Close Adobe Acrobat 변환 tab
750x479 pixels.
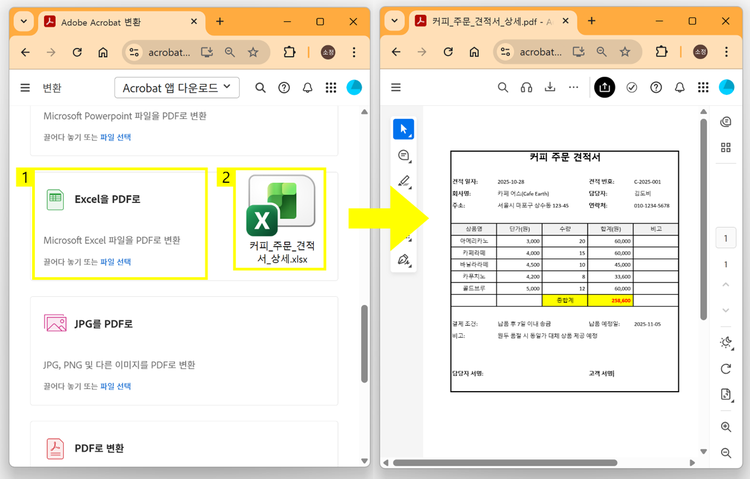[x=194, y=22]
